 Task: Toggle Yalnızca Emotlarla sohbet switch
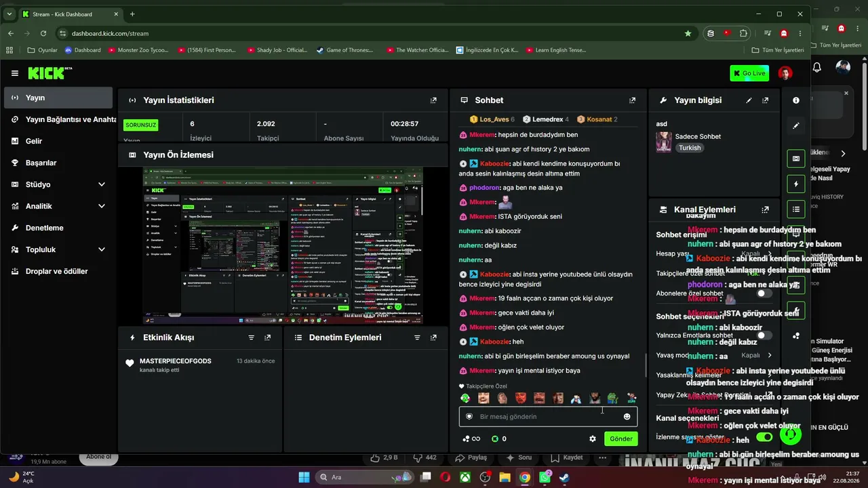[764, 335]
